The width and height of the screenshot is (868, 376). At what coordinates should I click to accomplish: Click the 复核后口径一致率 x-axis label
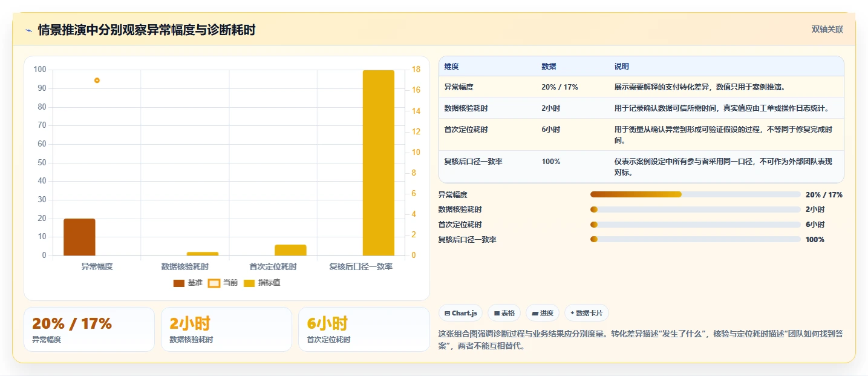361,266
